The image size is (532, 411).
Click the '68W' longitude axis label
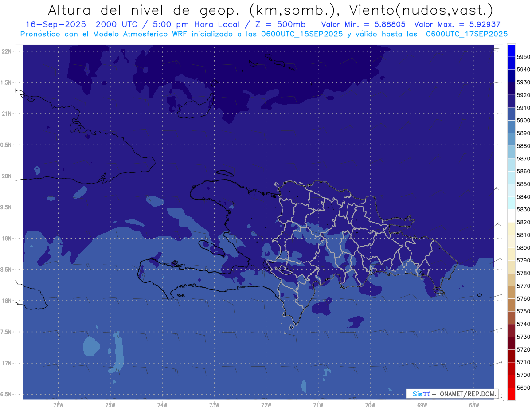[474, 404]
